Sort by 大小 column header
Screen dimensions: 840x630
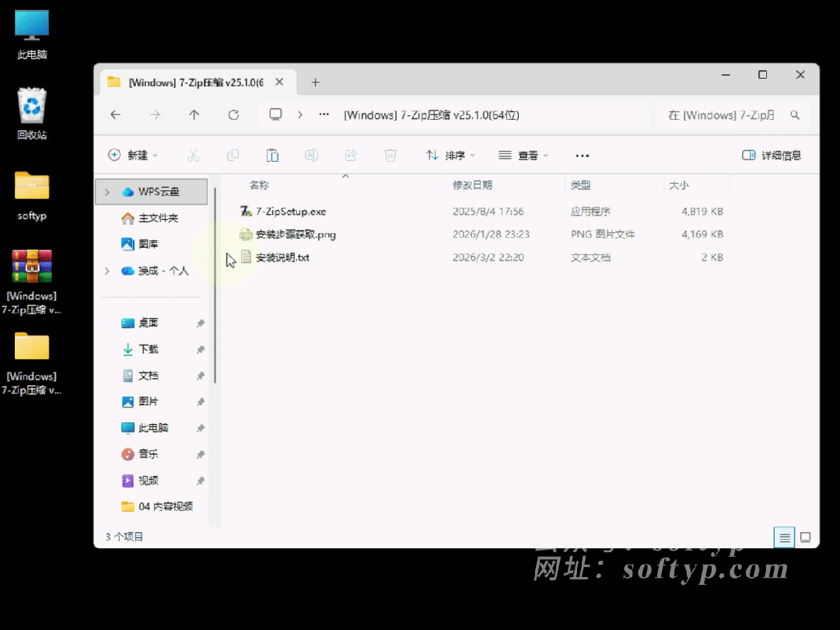coord(679,185)
